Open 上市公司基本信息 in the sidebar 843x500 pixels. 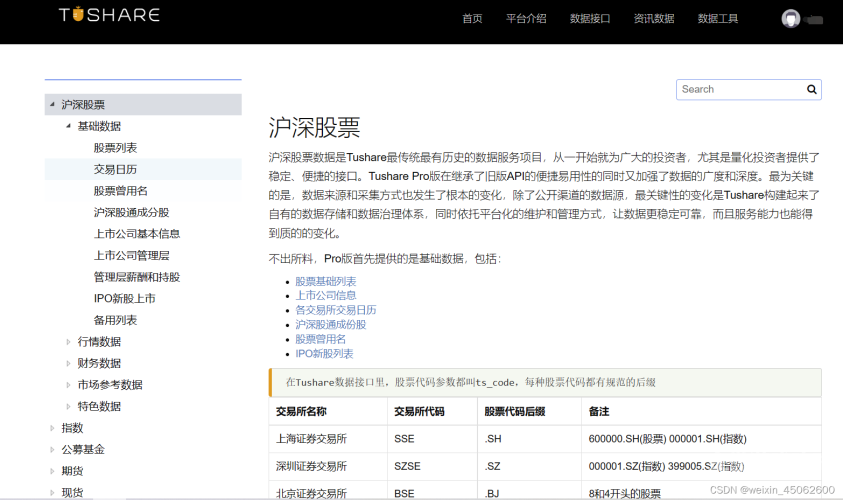tap(137, 234)
